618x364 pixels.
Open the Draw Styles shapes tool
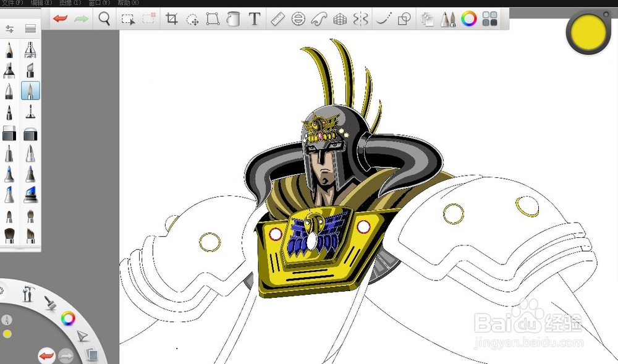[x=404, y=19]
